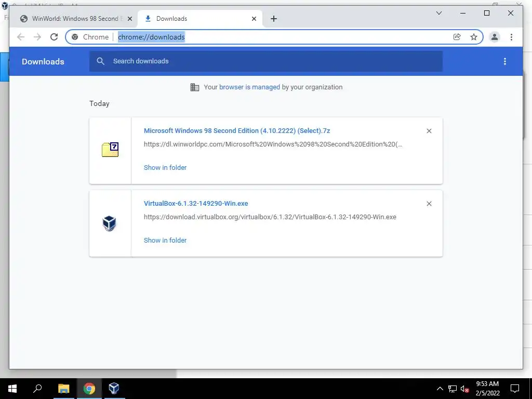Click the Downloads page heading
The image size is (532, 399).
[43, 61]
